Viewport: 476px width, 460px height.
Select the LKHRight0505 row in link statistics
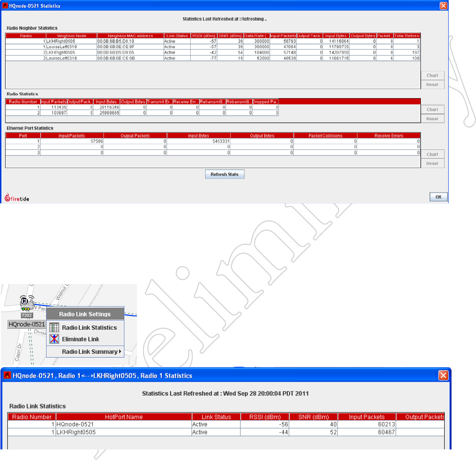coord(226,432)
